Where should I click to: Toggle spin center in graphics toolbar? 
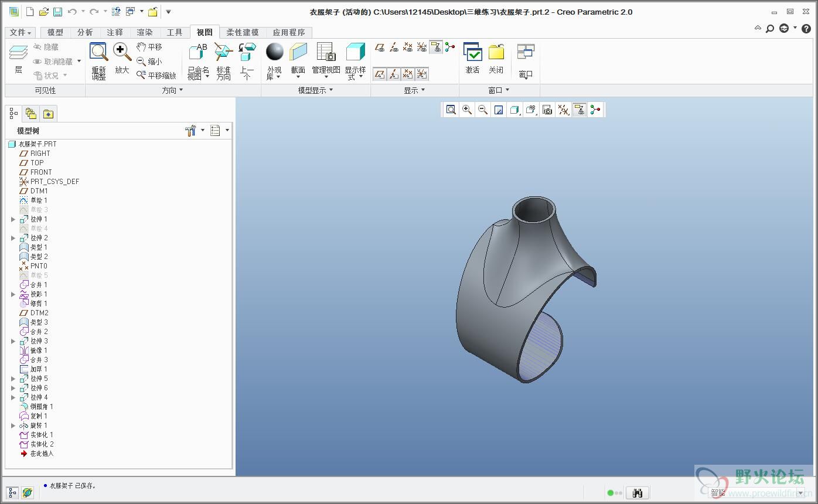coord(595,110)
